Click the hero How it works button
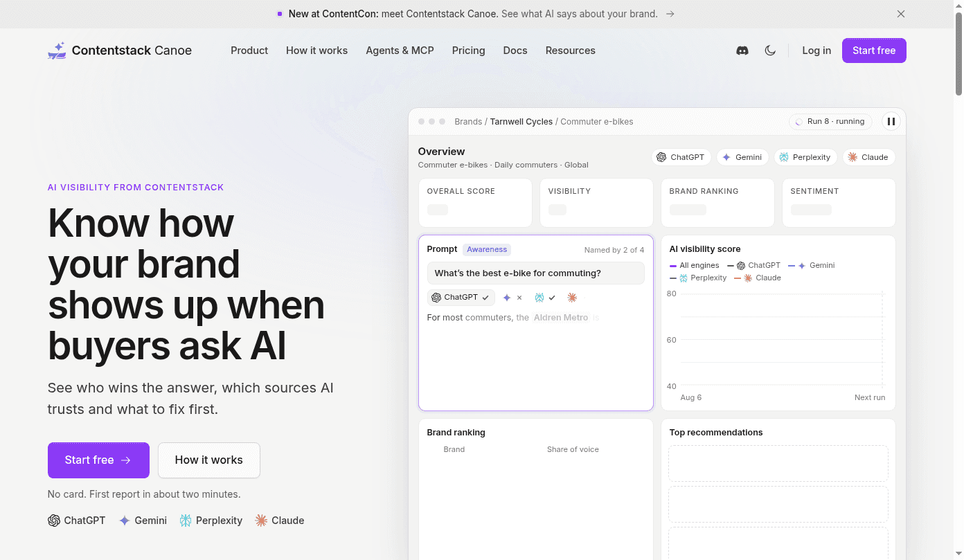This screenshot has height=560, width=964. 209,460
